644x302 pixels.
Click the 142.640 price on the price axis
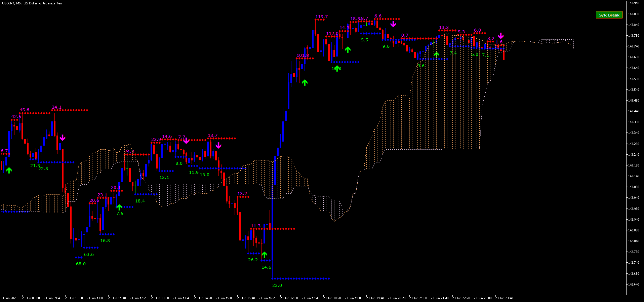click(x=634, y=284)
